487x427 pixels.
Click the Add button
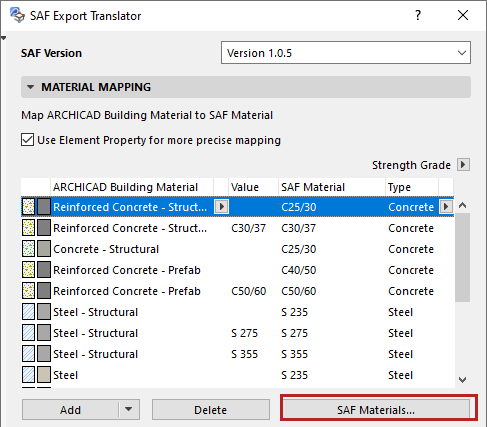point(70,410)
